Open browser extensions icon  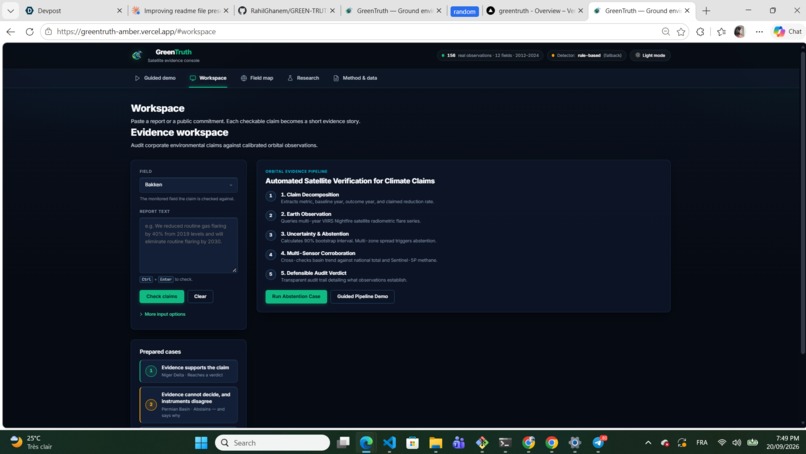[700, 32]
